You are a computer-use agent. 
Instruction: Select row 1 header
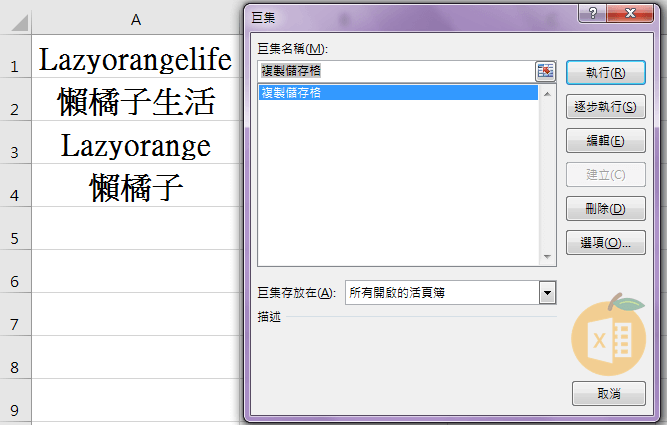pyautogui.click(x=14, y=64)
